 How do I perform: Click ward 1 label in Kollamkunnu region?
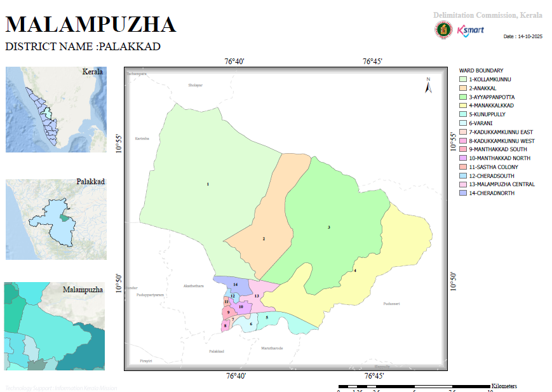[x=208, y=184]
